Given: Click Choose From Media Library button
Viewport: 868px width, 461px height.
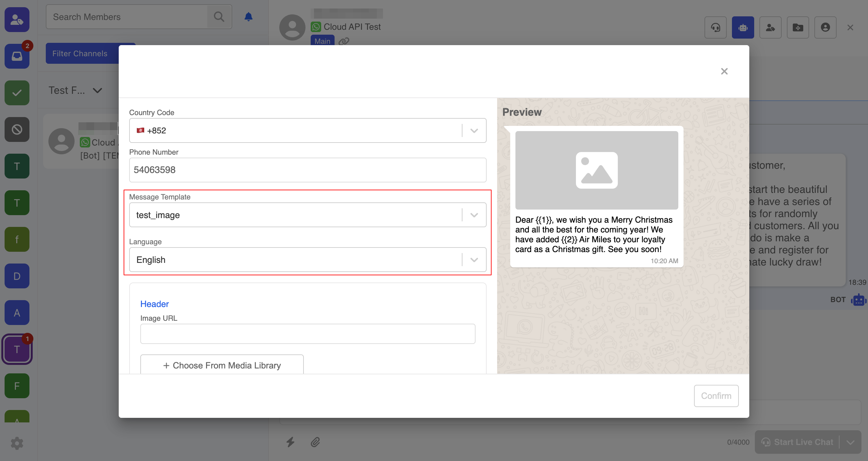Looking at the screenshot, I should click(x=222, y=365).
